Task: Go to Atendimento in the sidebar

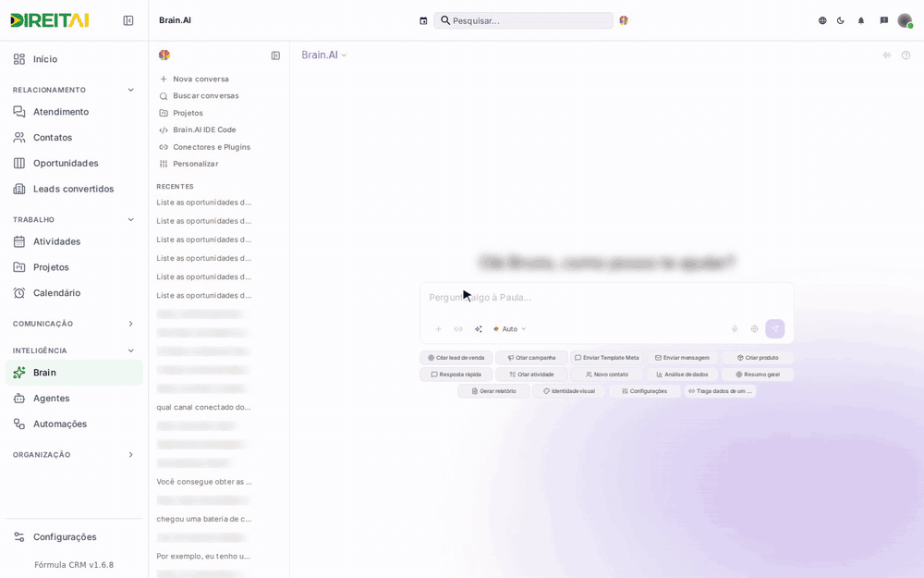Action: click(74, 112)
